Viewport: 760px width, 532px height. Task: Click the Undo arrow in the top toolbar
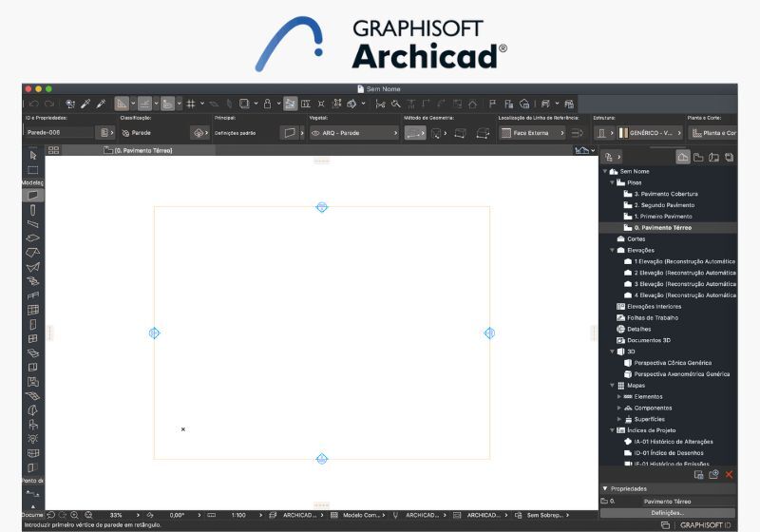click(x=34, y=104)
